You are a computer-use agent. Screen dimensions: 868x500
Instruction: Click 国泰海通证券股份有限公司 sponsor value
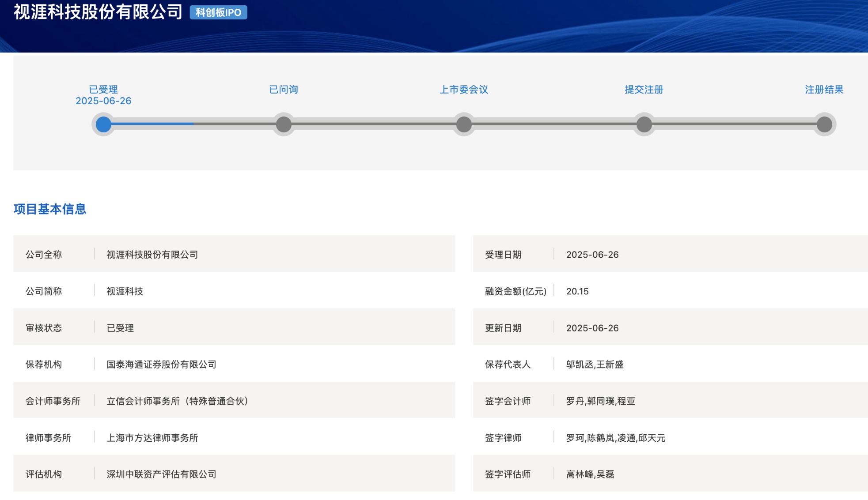[162, 365]
